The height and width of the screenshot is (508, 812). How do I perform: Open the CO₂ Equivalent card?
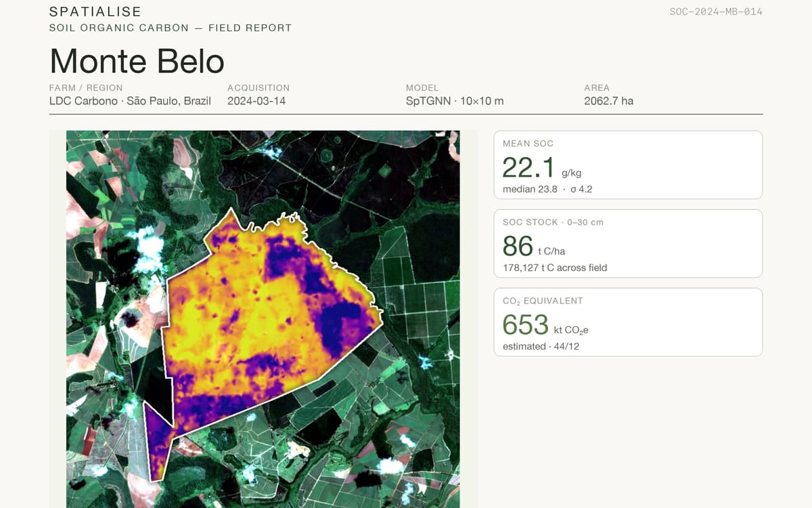coord(628,322)
